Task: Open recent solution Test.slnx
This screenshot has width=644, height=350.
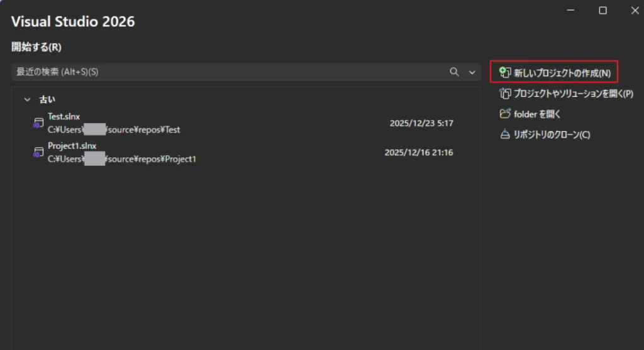Action: pyautogui.click(x=246, y=123)
